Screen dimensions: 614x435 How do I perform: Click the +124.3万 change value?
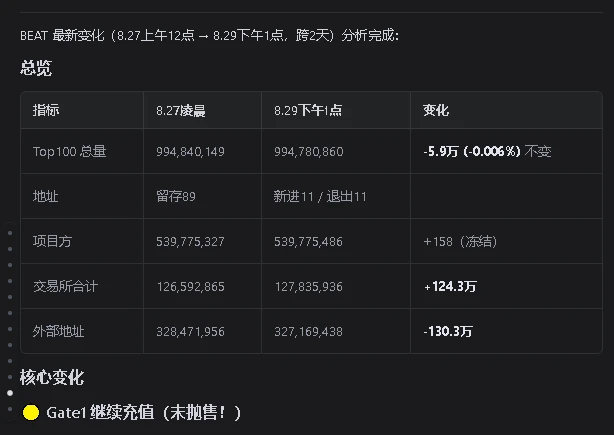(x=450, y=287)
